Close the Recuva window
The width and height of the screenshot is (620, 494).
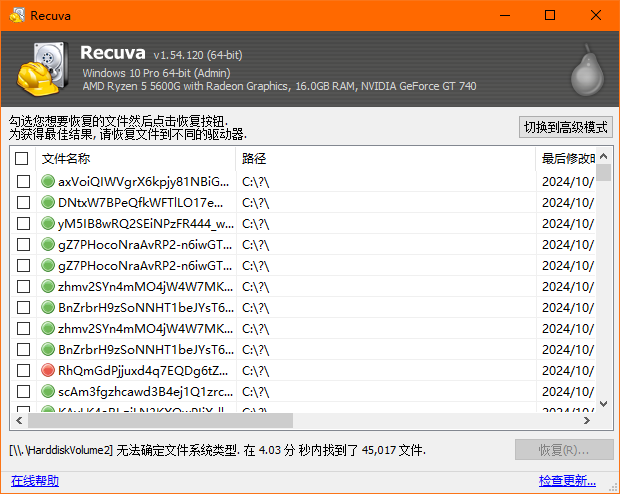click(596, 15)
